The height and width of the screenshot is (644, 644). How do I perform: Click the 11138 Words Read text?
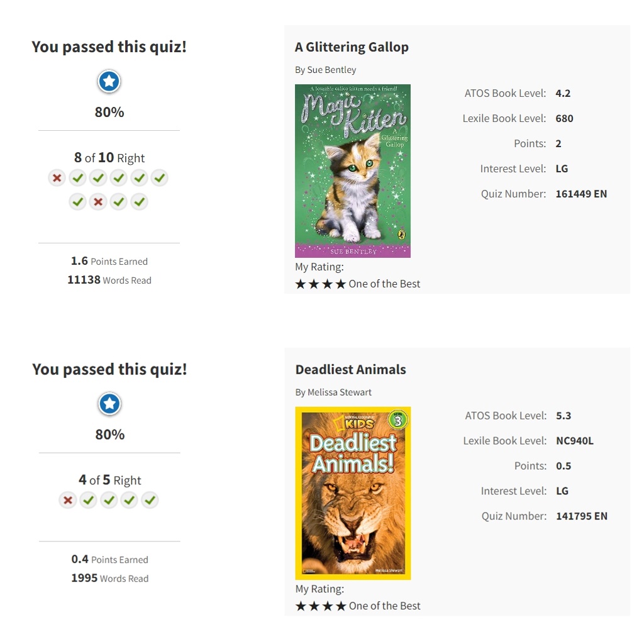(109, 280)
